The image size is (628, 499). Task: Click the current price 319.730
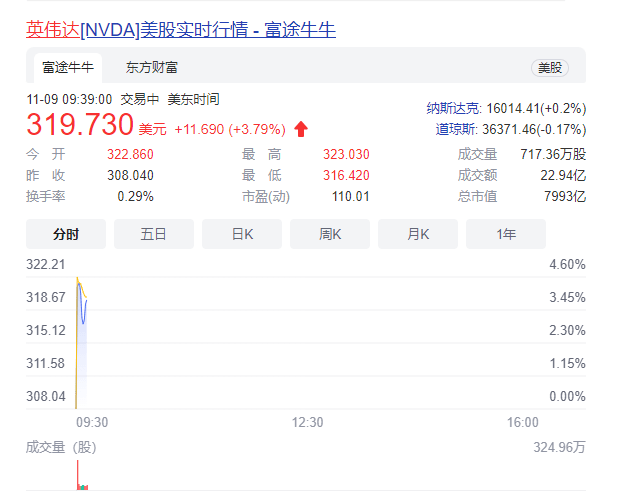coord(80,126)
